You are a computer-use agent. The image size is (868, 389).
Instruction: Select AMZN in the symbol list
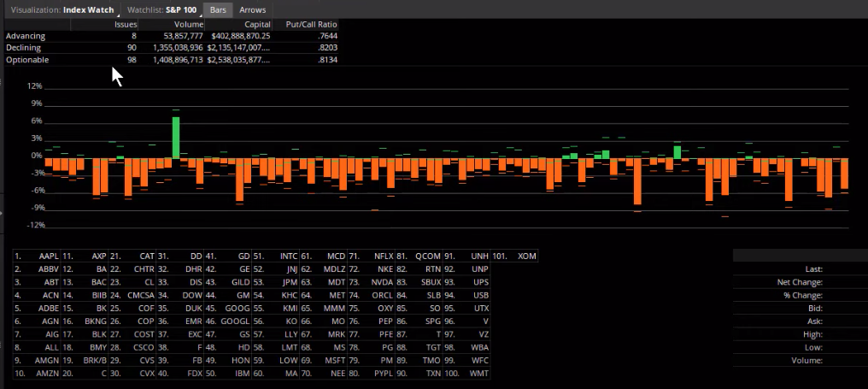(46, 374)
